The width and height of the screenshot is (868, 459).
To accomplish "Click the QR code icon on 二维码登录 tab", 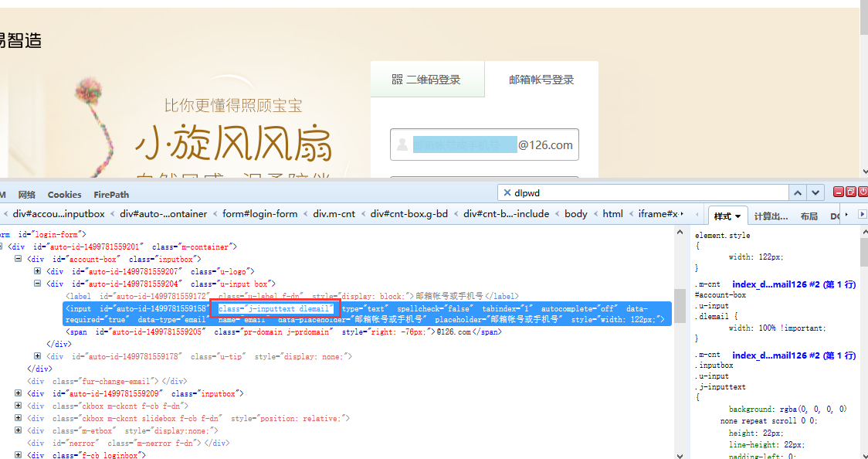I will point(398,79).
